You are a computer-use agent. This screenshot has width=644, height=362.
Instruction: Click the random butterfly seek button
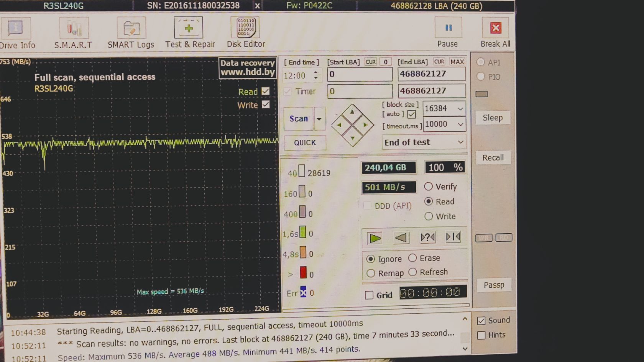pos(427,237)
